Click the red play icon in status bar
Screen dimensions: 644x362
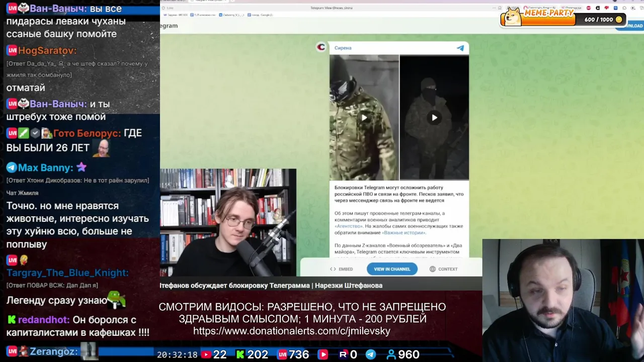(x=323, y=354)
